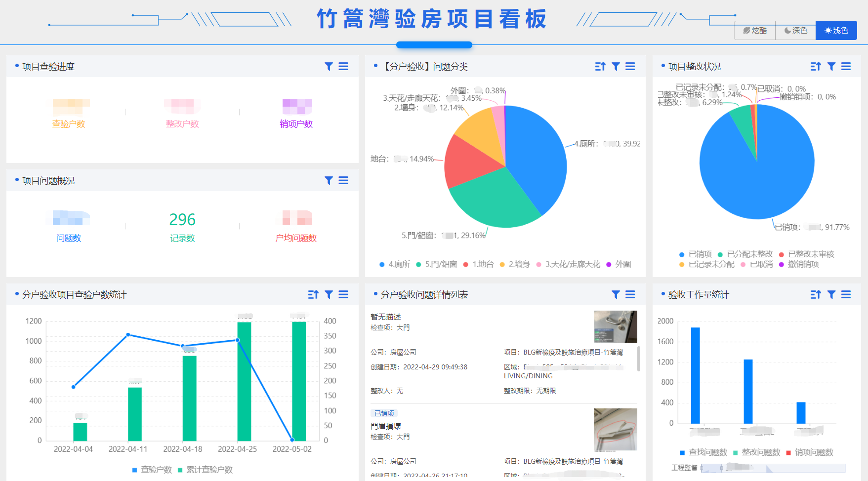Screen dimensions: 868x481
Task: Click sort icon in 验收工作量统计 panel
Action: [816, 295]
